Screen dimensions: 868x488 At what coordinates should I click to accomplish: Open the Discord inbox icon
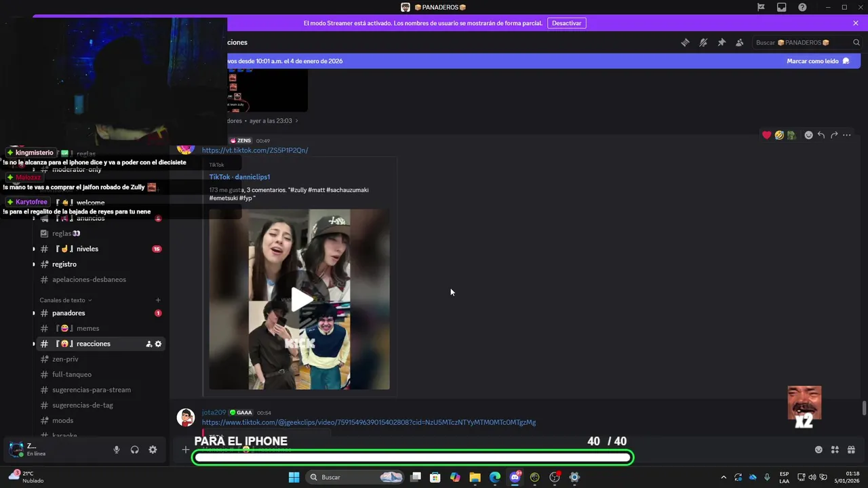coord(782,7)
